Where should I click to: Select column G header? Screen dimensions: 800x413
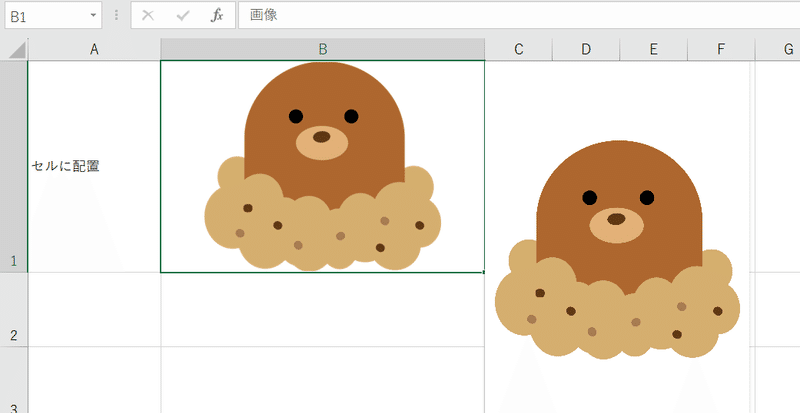778,50
